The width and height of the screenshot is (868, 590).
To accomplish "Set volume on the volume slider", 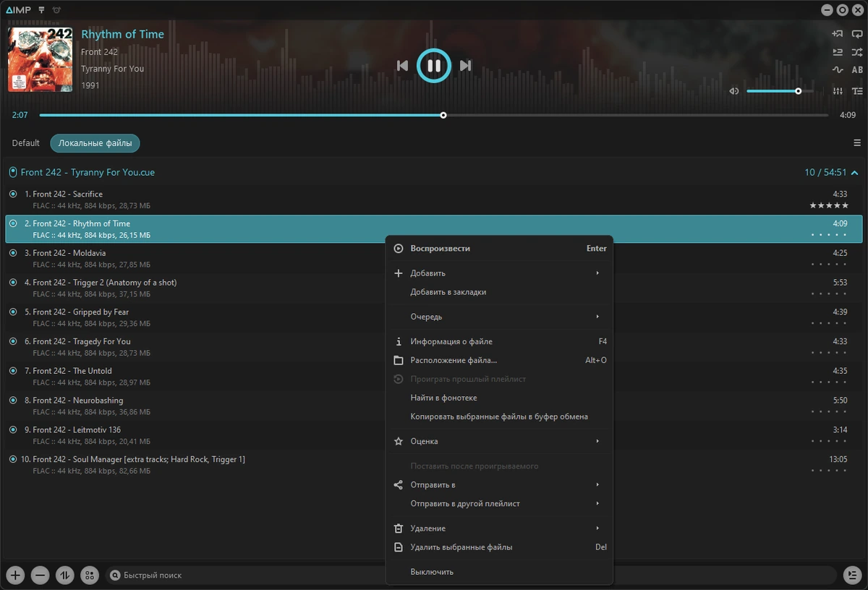I will [x=780, y=91].
